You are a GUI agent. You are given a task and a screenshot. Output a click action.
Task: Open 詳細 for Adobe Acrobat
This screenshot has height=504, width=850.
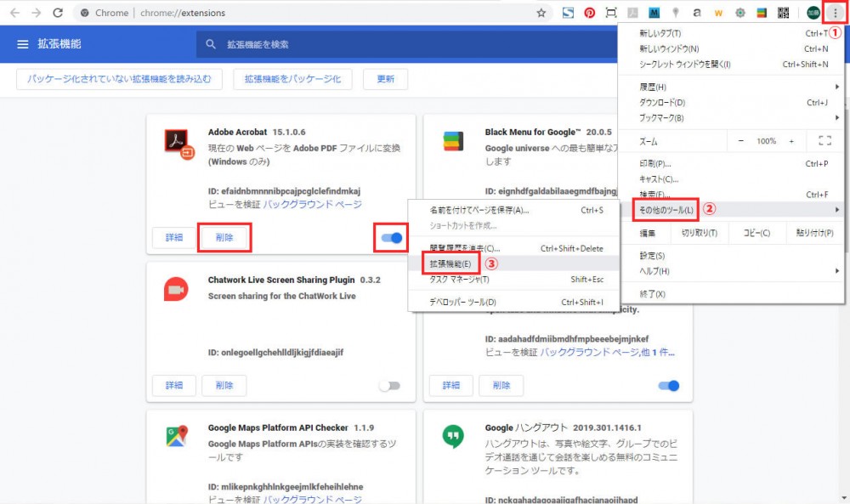(174, 237)
